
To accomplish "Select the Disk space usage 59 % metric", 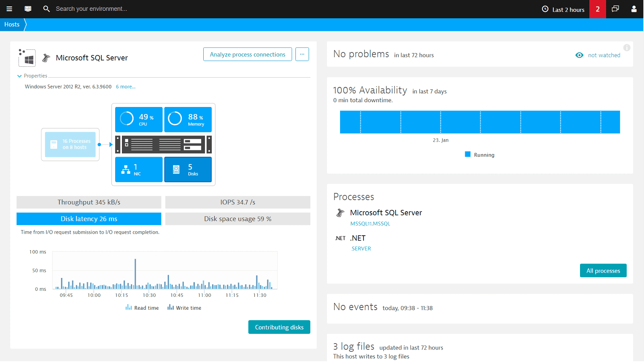I will point(238,219).
